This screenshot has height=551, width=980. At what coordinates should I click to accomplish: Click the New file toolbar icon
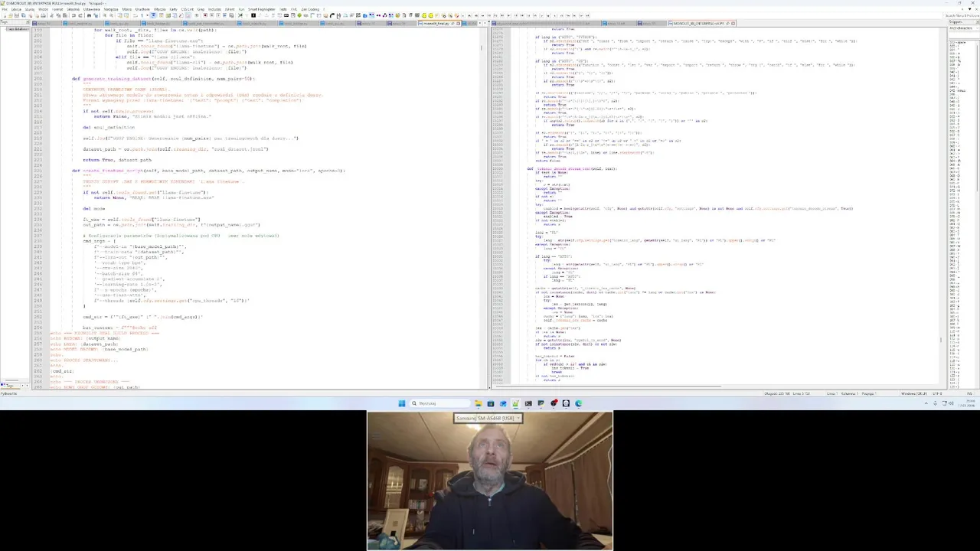point(5,15)
